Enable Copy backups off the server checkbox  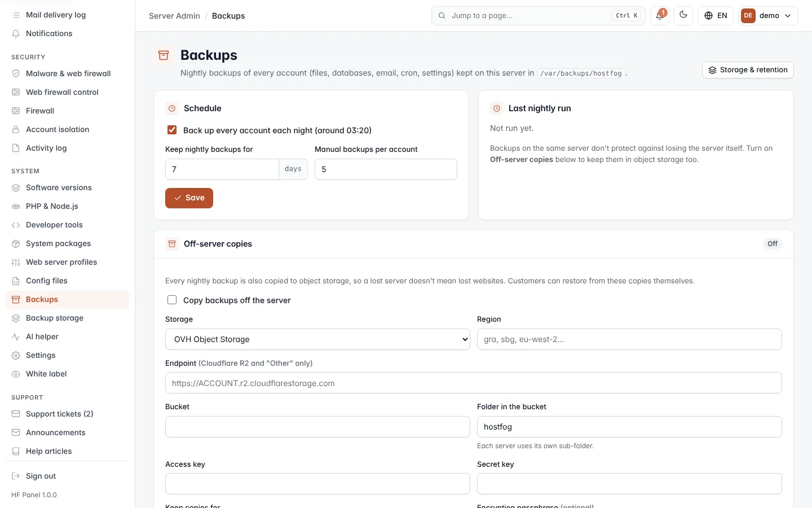coord(172,300)
